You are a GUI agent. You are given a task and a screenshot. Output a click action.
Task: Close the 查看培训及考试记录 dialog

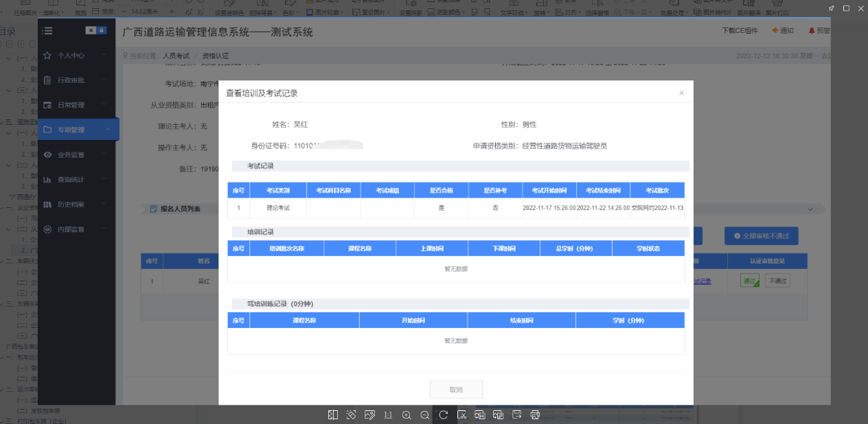tap(681, 93)
